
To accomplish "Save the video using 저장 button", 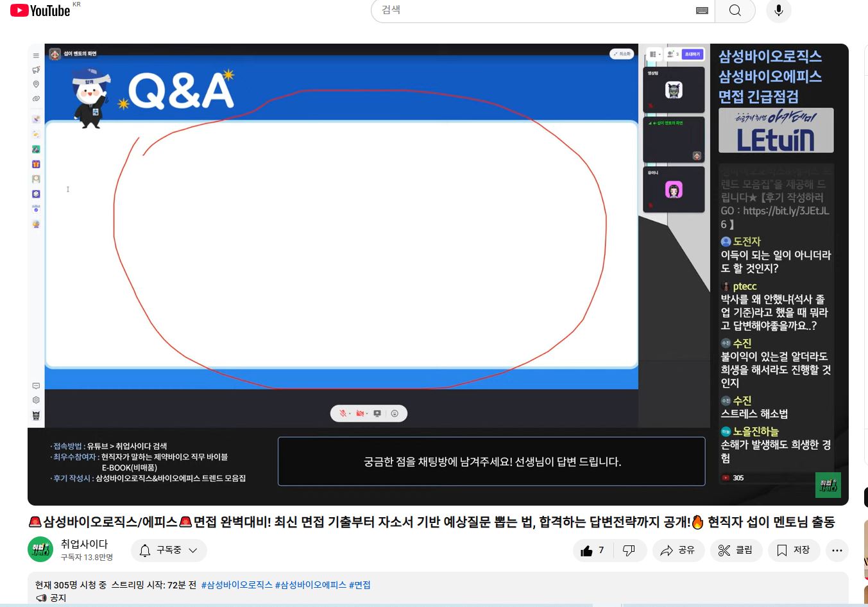I will click(x=794, y=551).
